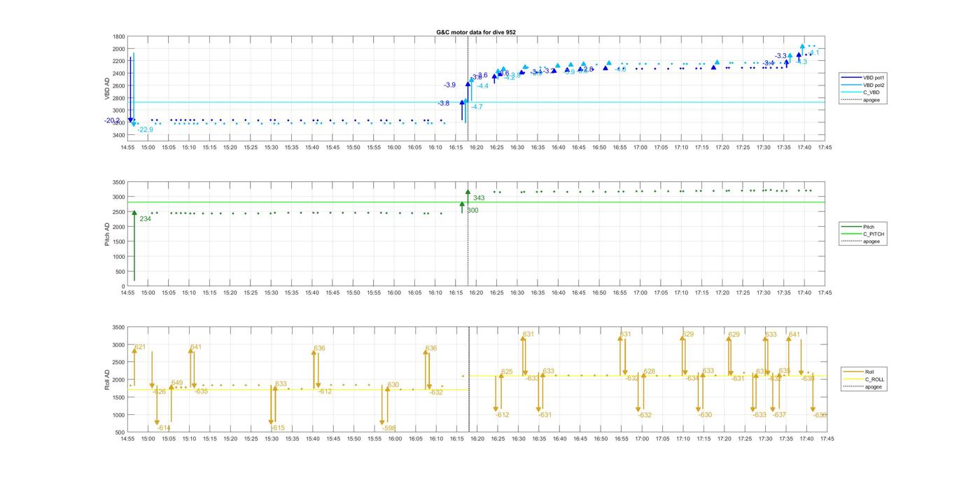This screenshot has width=980, height=485.
Task: Click the '628' roll data label
Action: click(649, 372)
